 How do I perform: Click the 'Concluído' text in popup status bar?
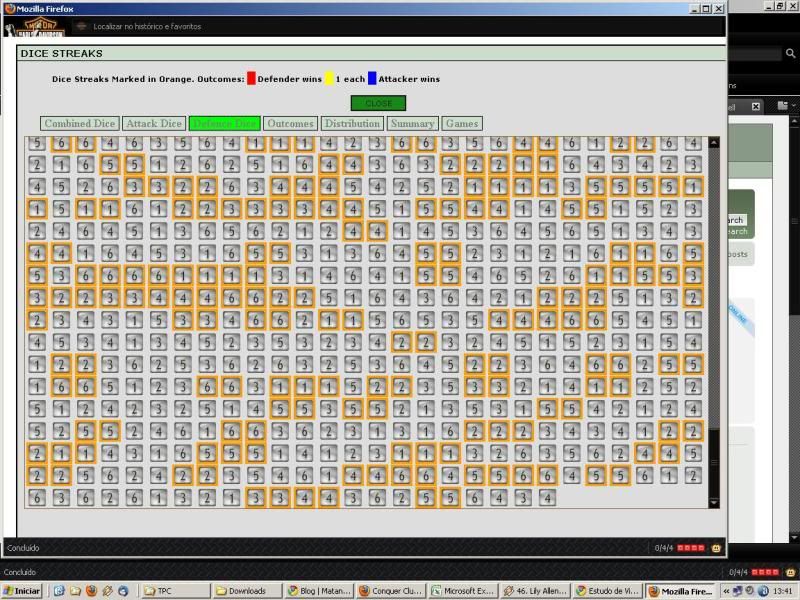click(x=23, y=548)
